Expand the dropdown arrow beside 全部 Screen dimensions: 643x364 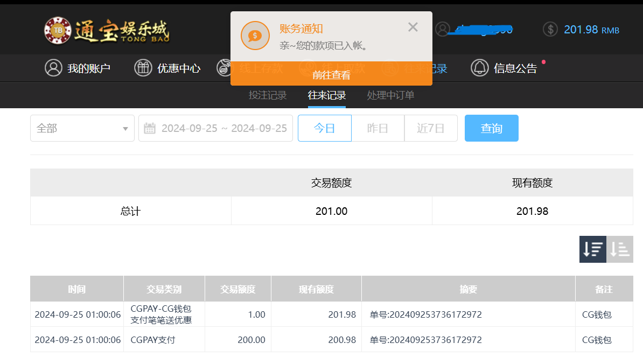click(x=125, y=128)
